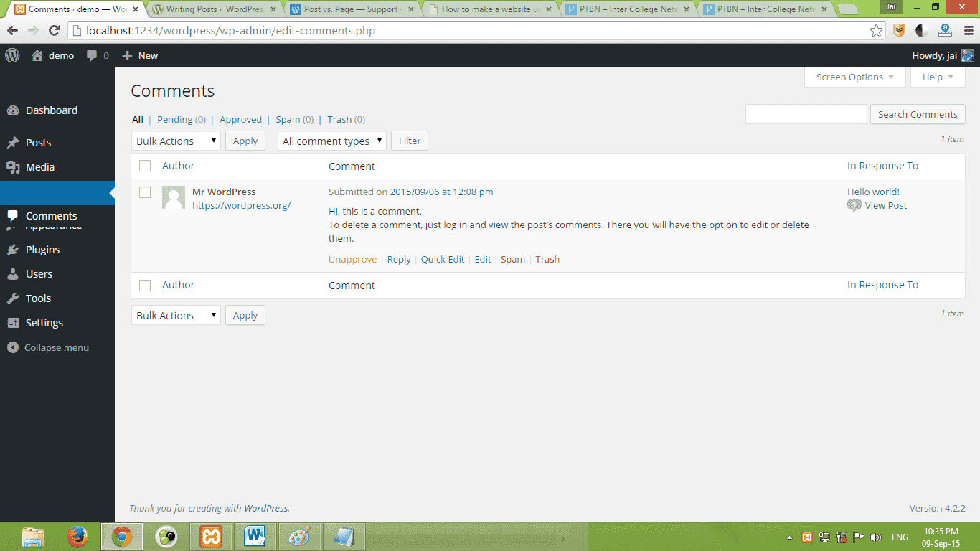Open the Settings menu
This screenshot has height=551, width=980.
tap(44, 323)
